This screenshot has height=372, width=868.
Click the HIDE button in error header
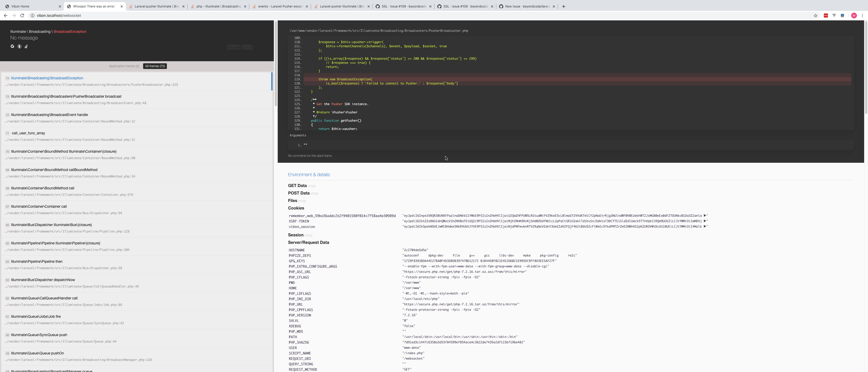click(x=247, y=47)
